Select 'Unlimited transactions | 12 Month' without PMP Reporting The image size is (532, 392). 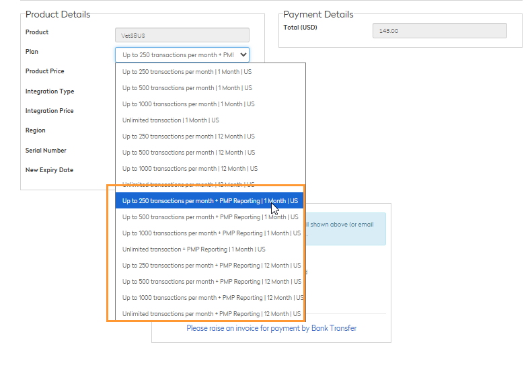coord(188,184)
